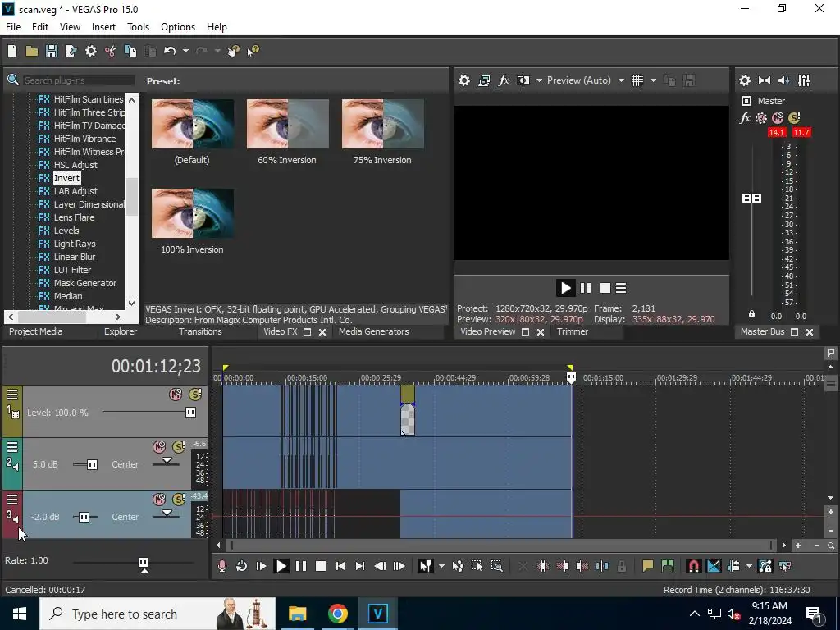Select the Lens Flare plug-in
This screenshot has height=630, width=840.
(x=75, y=217)
